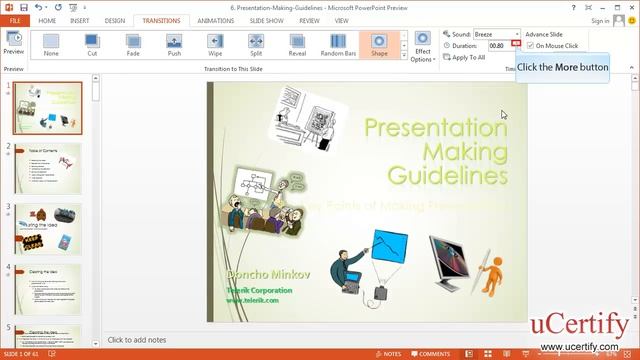Image resolution: width=640 pixels, height=360 pixels.
Task: Click the Help question mark icon
Action: [x=573, y=7]
